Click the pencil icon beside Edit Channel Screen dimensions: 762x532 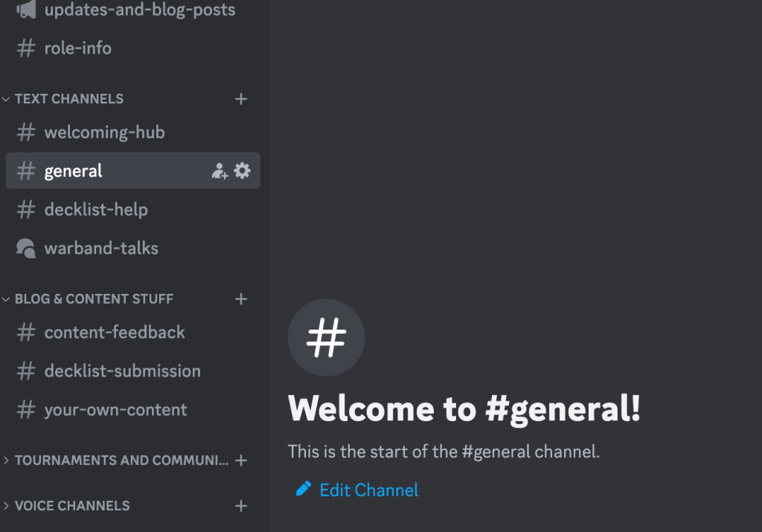pyautogui.click(x=304, y=489)
